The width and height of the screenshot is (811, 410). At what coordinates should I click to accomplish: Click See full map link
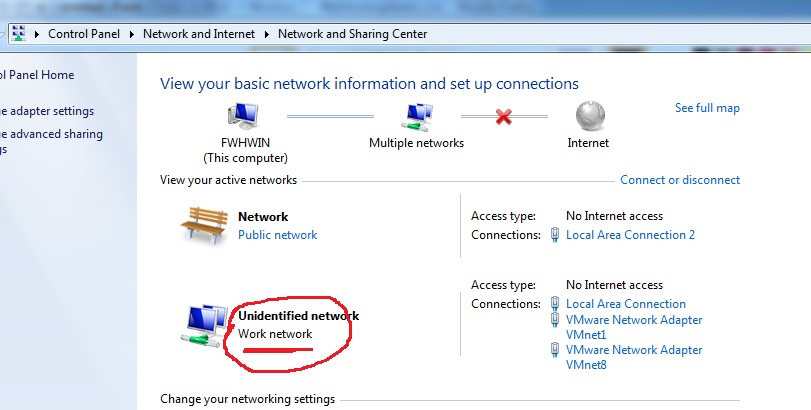(707, 108)
